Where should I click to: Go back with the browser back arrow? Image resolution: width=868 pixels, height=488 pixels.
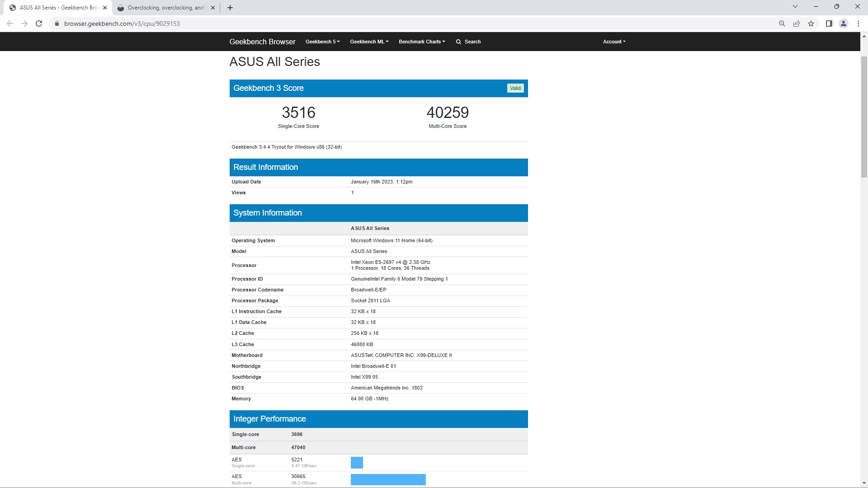pos(10,23)
